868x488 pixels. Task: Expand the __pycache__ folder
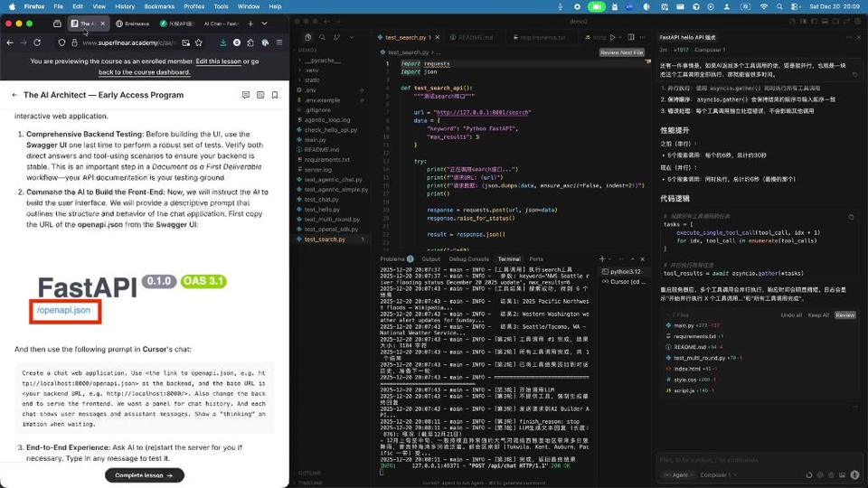click(x=322, y=61)
